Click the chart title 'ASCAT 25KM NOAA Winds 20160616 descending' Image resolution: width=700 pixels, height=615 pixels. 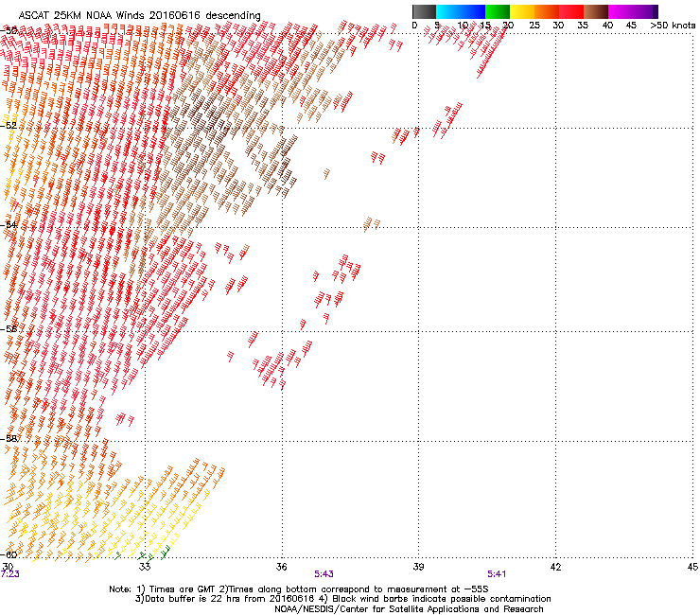(139, 15)
